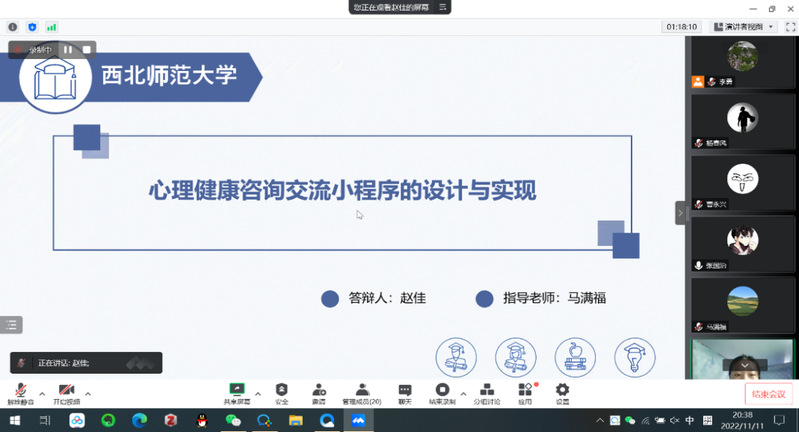
Task: Open meeting Settings (设置) gear
Action: (x=562, y=392)
